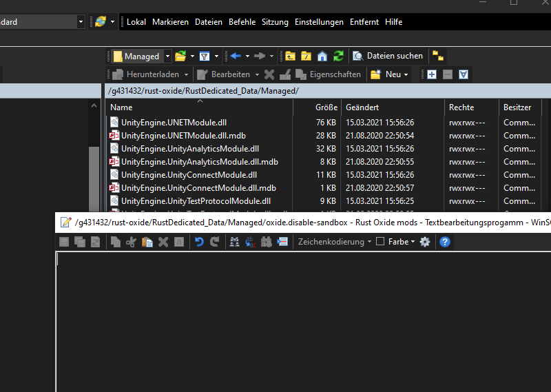The height and width of the screenshot is (392, 551).
Task: Click the left panel scrollbar up arrow
Action: (94, 106)
